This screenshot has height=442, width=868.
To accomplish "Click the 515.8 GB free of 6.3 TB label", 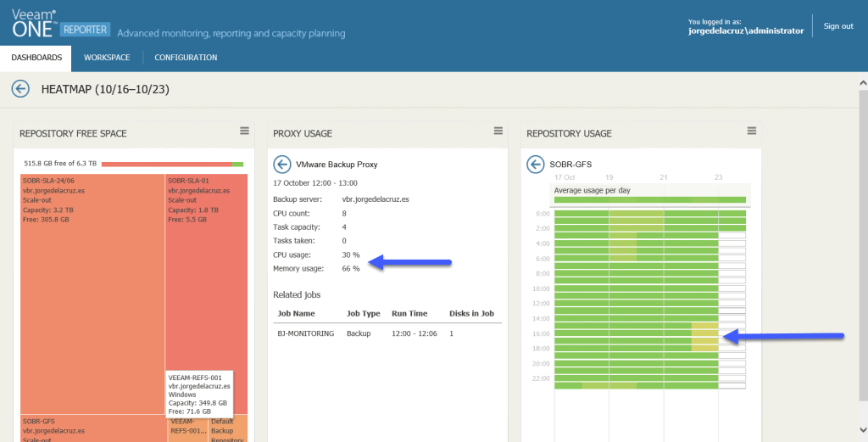I will coord(60,164).
